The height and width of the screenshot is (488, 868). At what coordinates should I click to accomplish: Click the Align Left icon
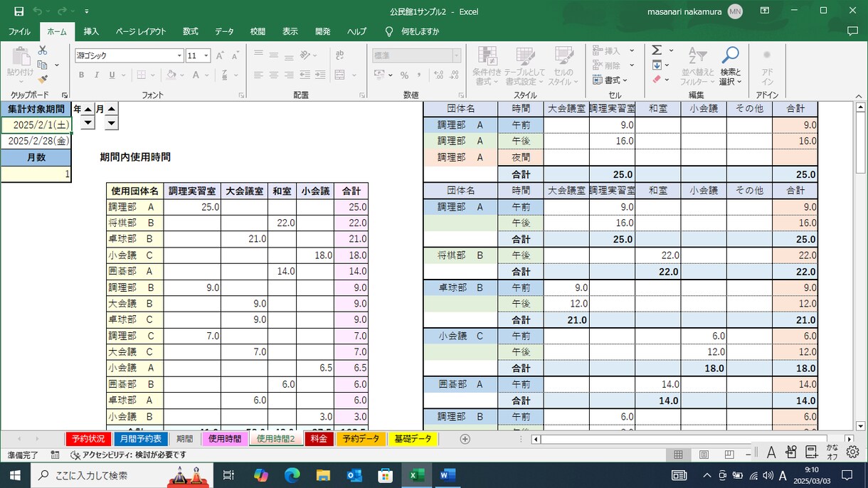pos(258,75)
